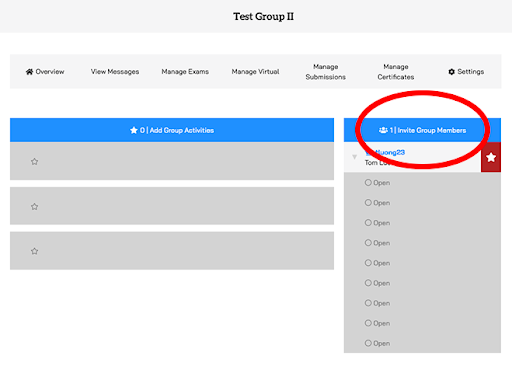This screenshot has width=512, height=373.
Task: Go to View Messages tab
Action: pos(115,72)
